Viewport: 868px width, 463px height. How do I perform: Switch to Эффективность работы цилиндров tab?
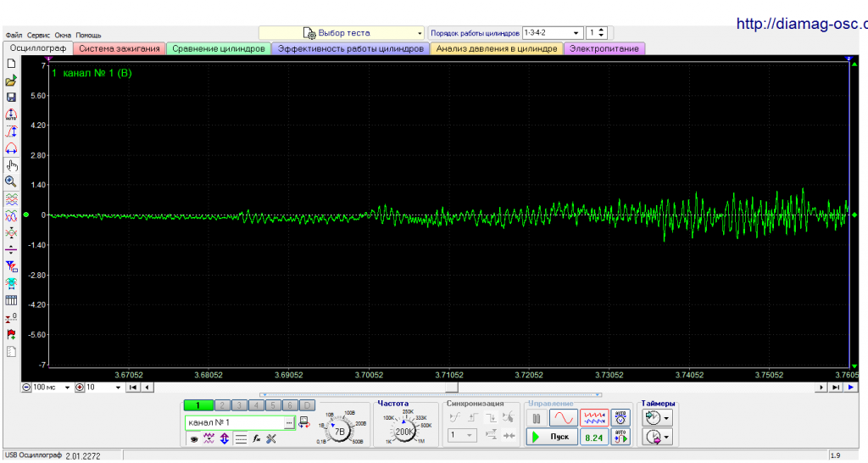point(350,48)
